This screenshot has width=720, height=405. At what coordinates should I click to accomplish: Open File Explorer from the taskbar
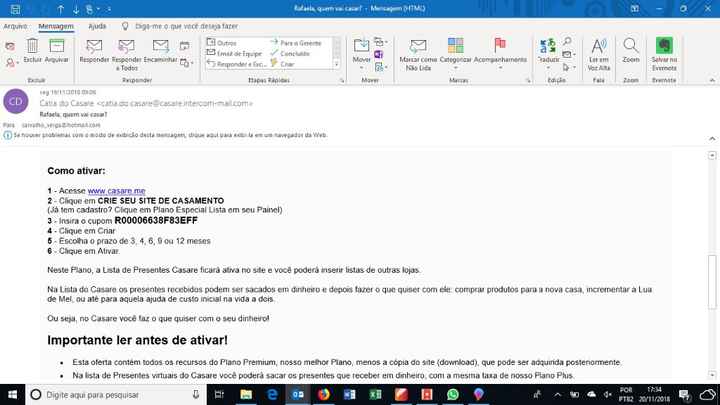(x=246, y=394)
